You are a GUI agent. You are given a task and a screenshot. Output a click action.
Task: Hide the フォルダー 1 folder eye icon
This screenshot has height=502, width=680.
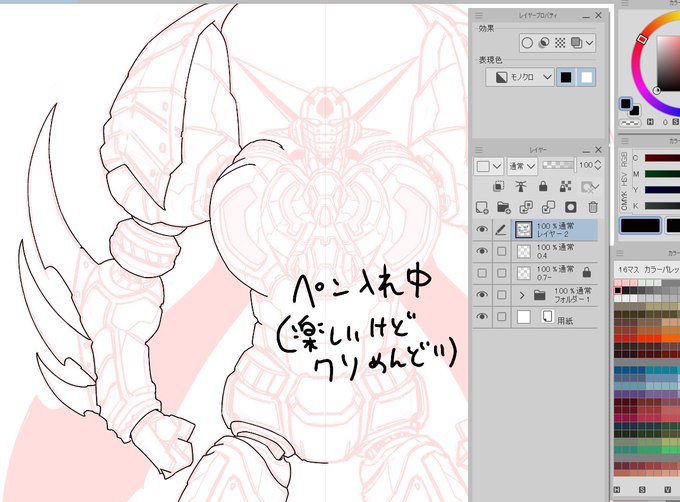(x=482, y=295)
